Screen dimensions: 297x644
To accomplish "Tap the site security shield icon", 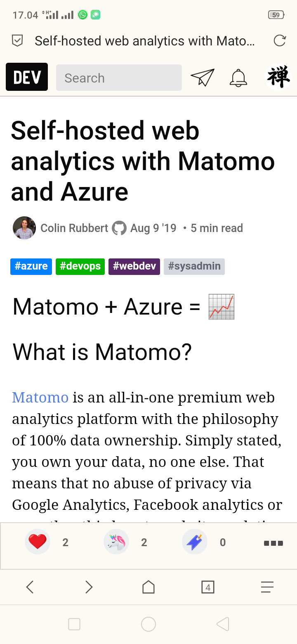I will (x=17, y=40).
